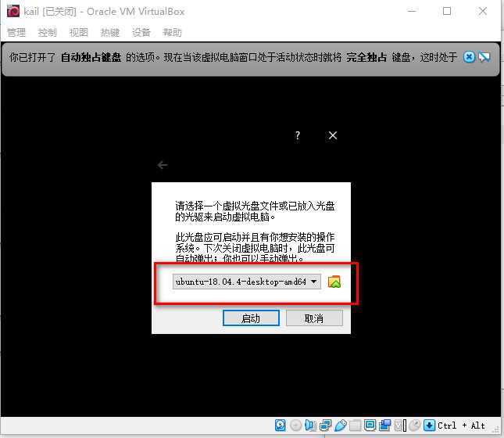This screenshot has width=504, height=438.
Task: Dismiss the keyboard capture notification
Action: (x=469, y=57)
